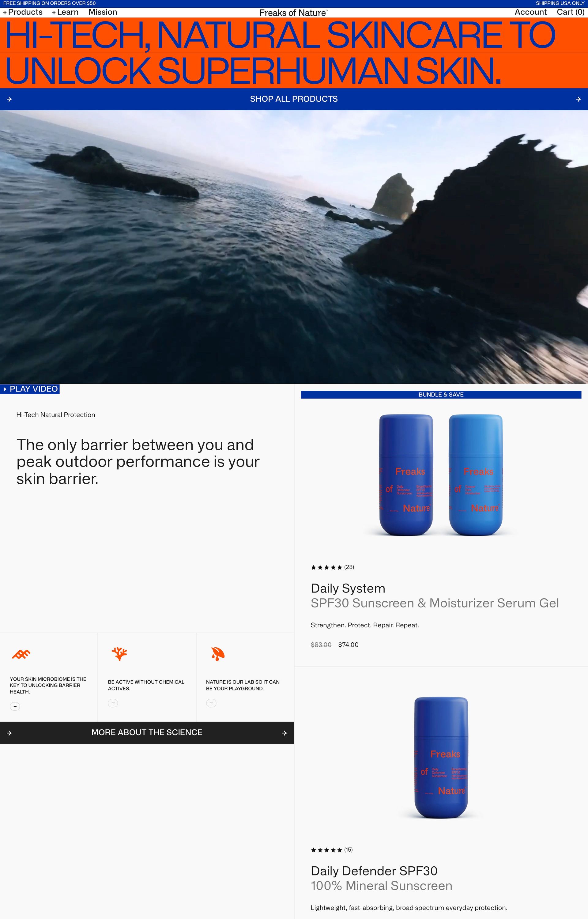Click the orange coral branch icon
Screen dimensions: 588x919
tap(119, 654)
